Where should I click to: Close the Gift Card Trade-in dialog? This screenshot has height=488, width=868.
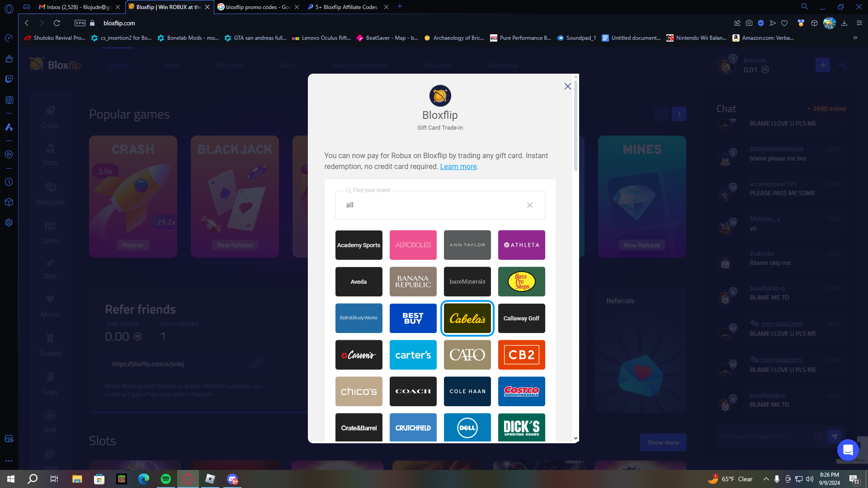[567, 86]
